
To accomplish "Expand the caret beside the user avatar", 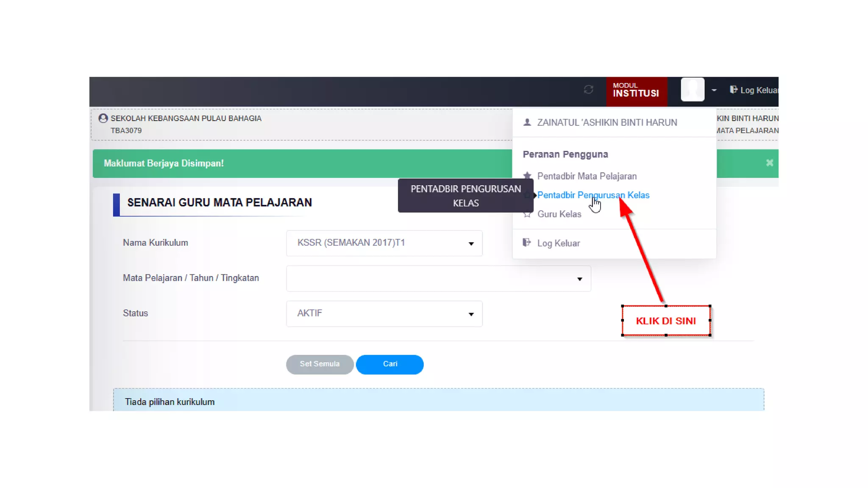I will tap(714, 90).
